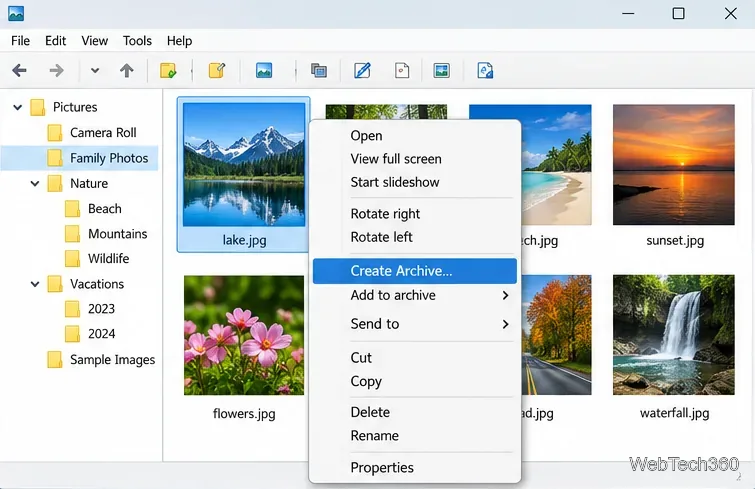Select the waterfall.jpg thumbnail
The width and height of the screenshot is (755, 489).
tap(674, 335)
